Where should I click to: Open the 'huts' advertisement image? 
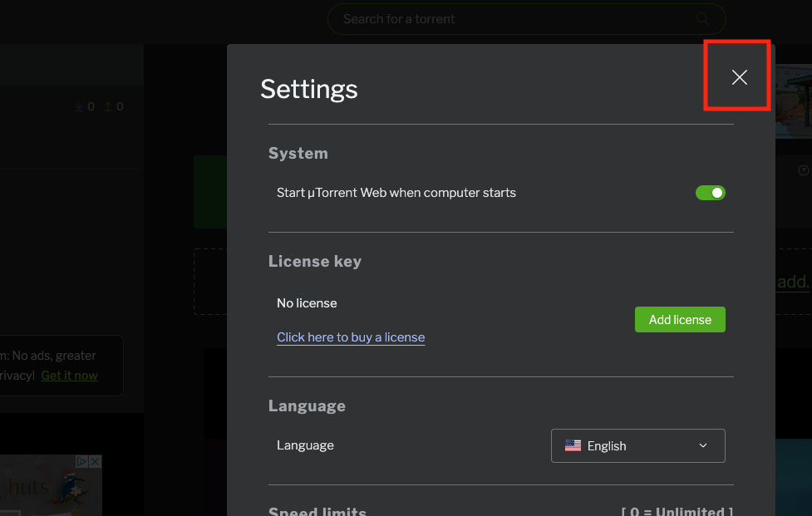[51, 485]
